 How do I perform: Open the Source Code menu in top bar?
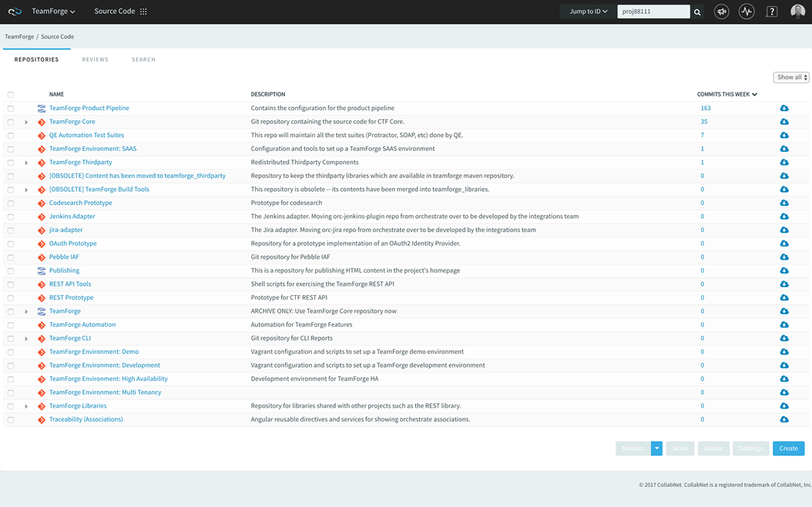pyautogui.click(x=115, y=12)
